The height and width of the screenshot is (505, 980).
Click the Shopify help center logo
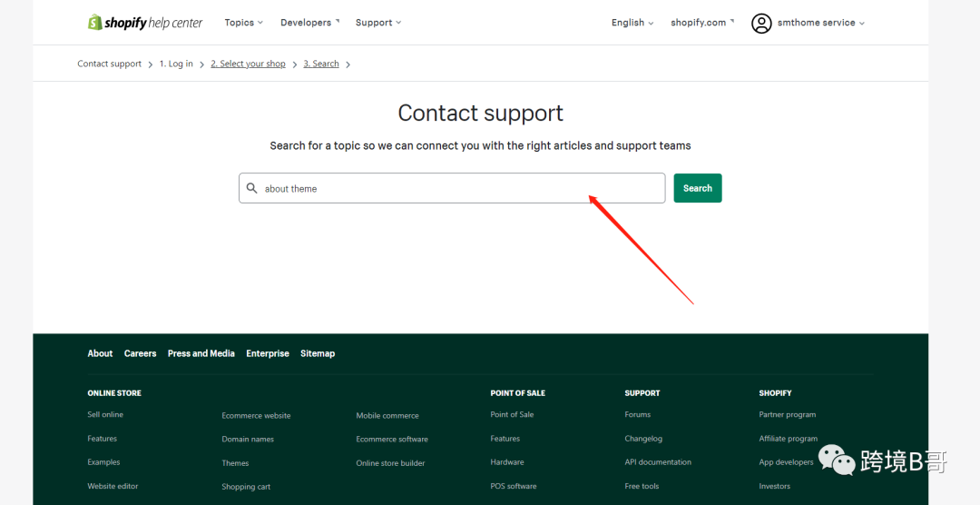(145, 23)
